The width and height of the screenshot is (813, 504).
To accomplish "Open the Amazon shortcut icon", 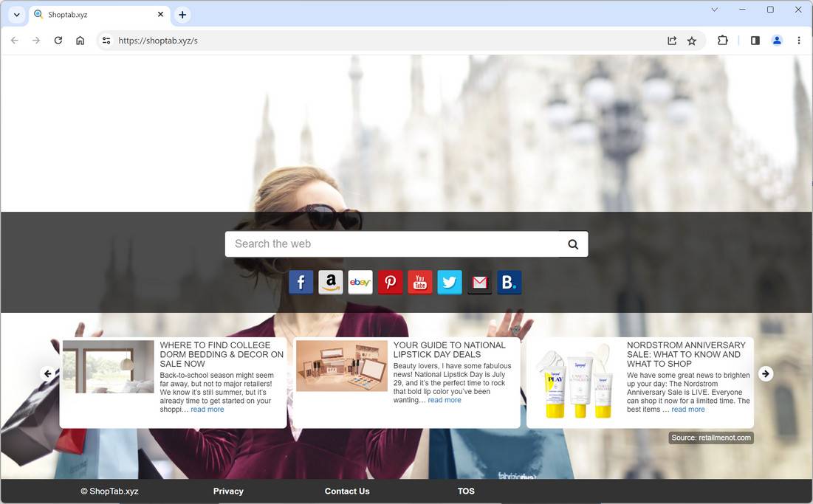I will point(330,282).
